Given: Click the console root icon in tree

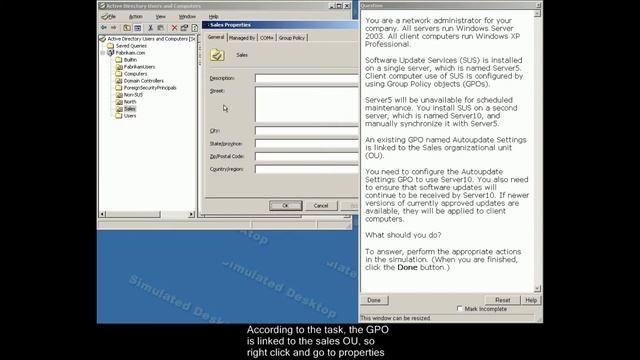Looking at the screenshot, I should [x=103, y=39].
